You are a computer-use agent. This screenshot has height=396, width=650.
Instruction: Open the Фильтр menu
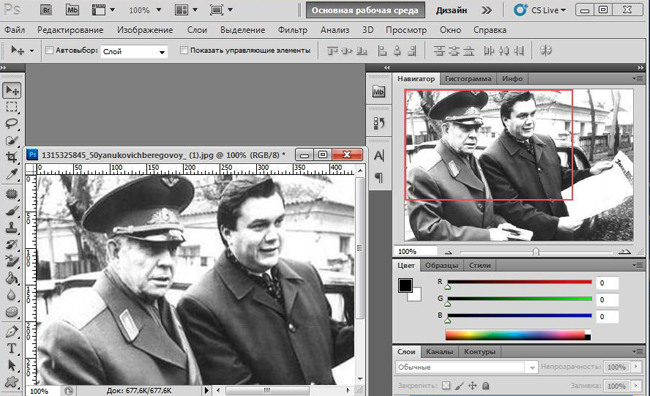293,30
